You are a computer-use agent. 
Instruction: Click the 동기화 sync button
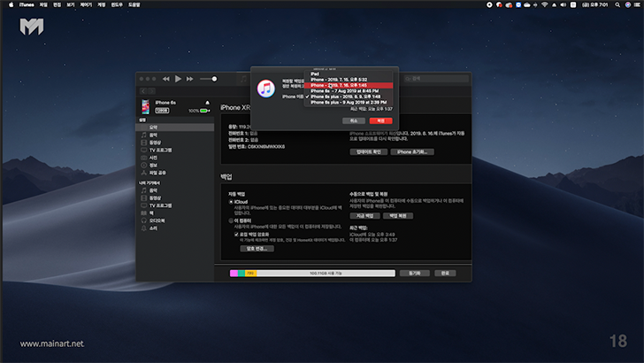[414, 274]
